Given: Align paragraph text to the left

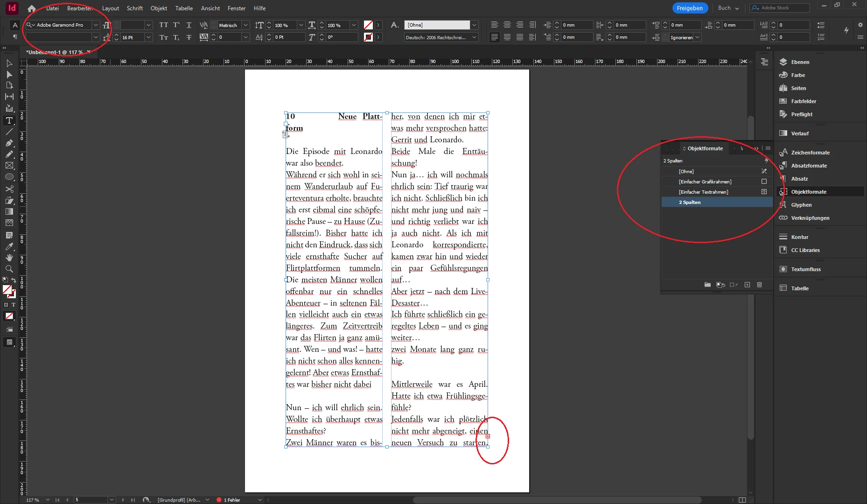Looking at the screenshot, I should coord(495,25).
